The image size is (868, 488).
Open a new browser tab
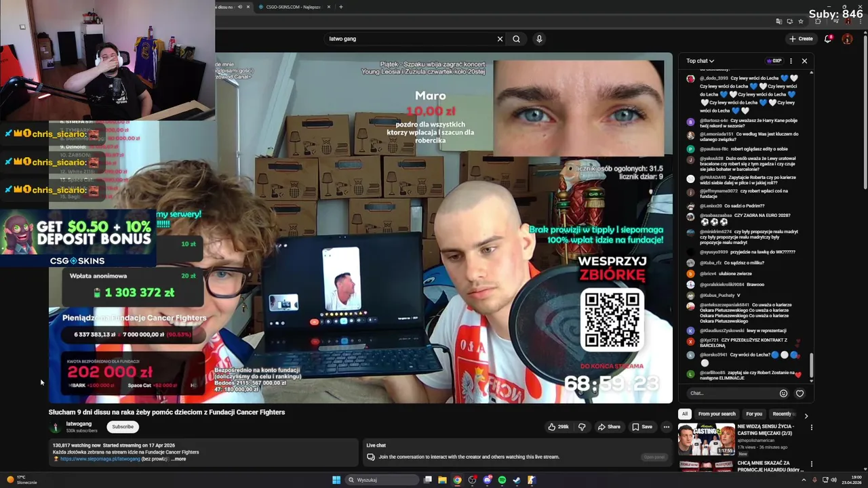click(x=340, y=7)
